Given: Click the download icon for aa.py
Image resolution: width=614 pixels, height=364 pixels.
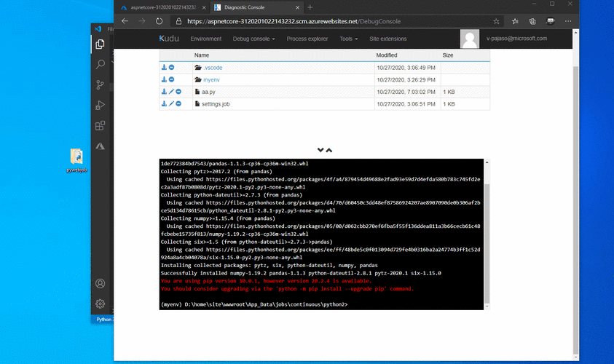Looking at the screenshot, I should pyautogui.click(x=165, y=92).
